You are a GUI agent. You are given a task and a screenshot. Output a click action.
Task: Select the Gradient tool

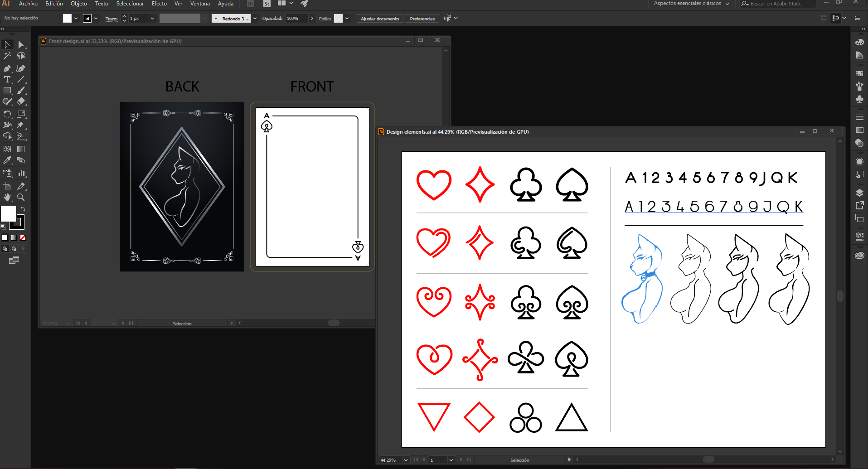pyautogui.click(x=21, y=149)
